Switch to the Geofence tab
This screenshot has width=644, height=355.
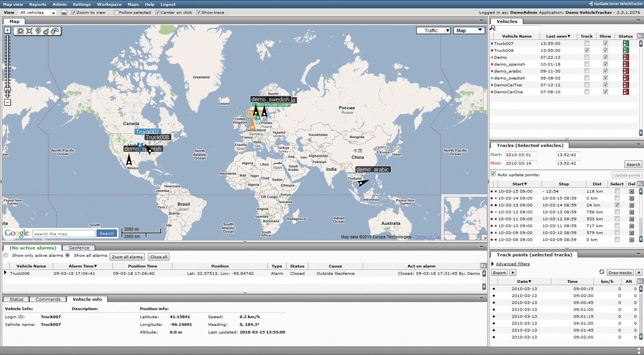(79, 248)
